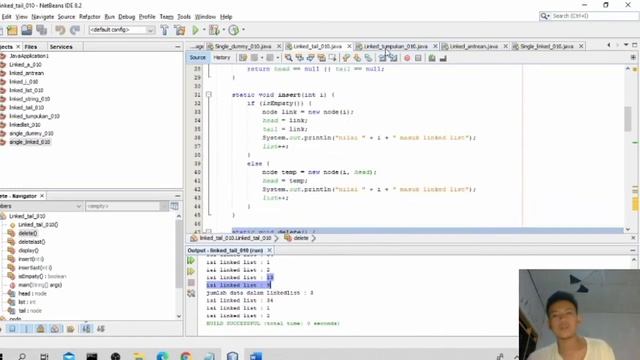The height and width of the screenshot is (360, 640).
Task: Click Clean and Build Project icon
Action: (x=180, y=30)
